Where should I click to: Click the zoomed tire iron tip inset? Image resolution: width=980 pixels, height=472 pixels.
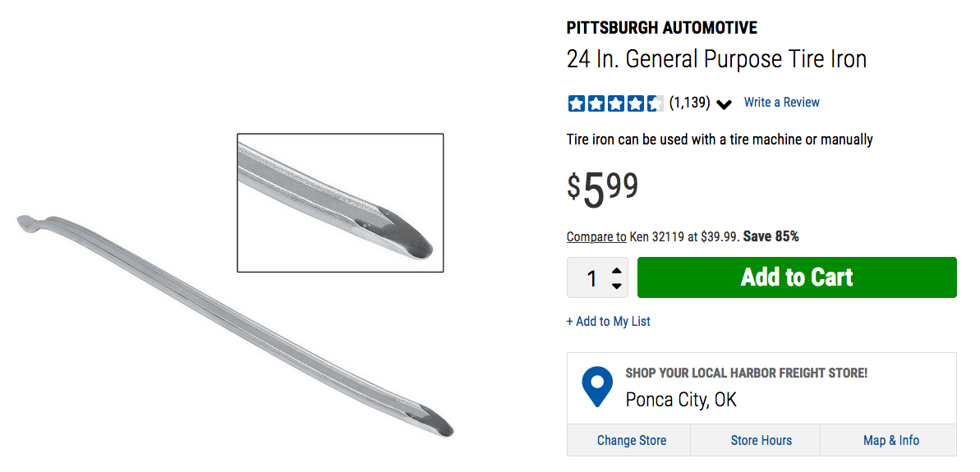[x=340, y=203]
